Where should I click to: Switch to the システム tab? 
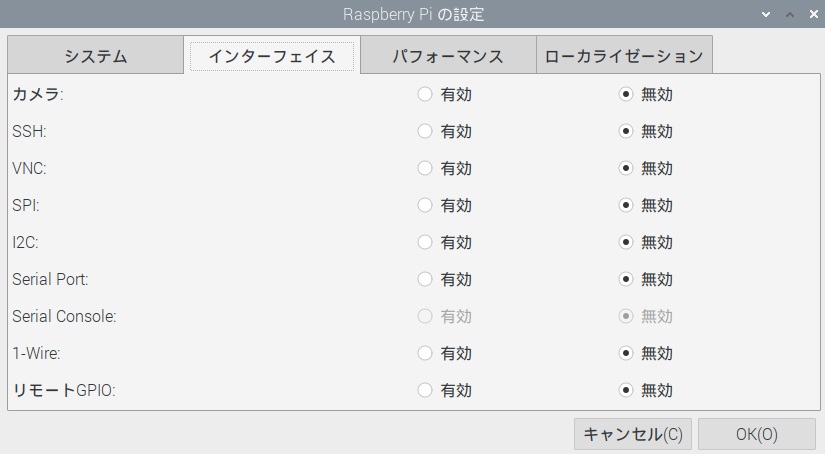(x=96, y=56)
